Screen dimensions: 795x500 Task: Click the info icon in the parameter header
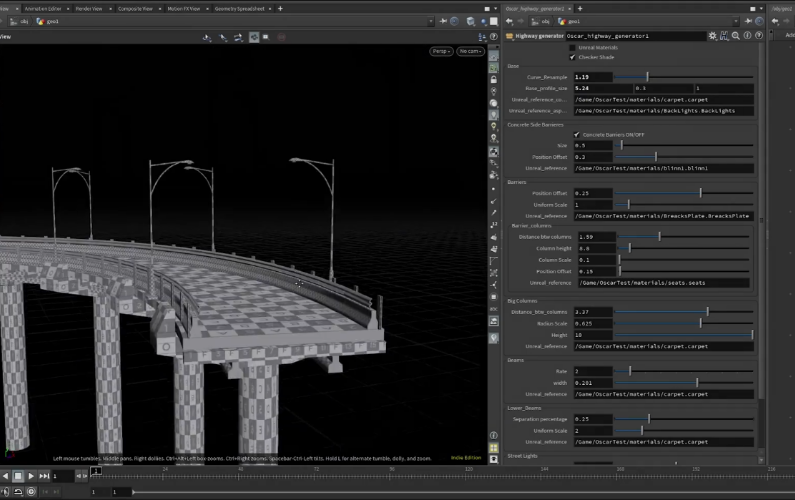pos(746,36)
